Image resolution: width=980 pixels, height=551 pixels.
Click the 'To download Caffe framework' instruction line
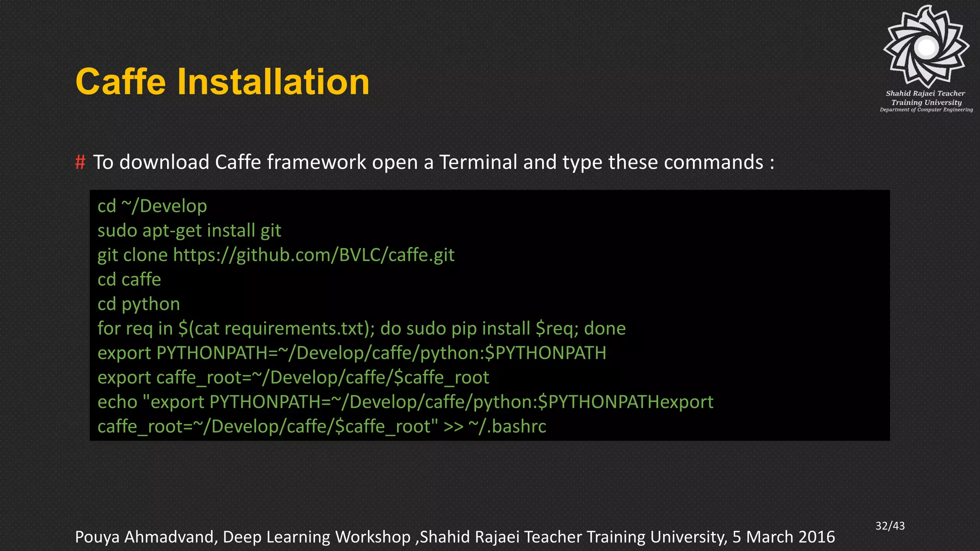434,163
